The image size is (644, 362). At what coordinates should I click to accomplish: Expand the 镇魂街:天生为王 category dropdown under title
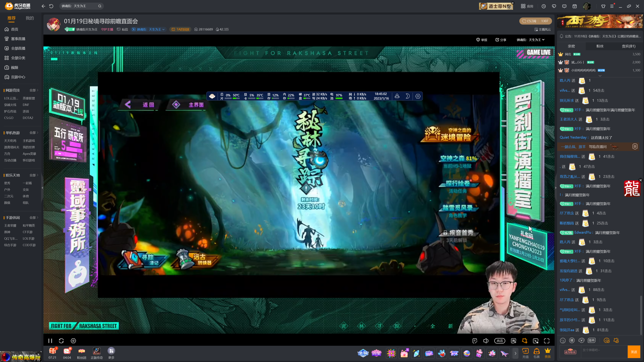pyautogui.click(x=148, y=29)
